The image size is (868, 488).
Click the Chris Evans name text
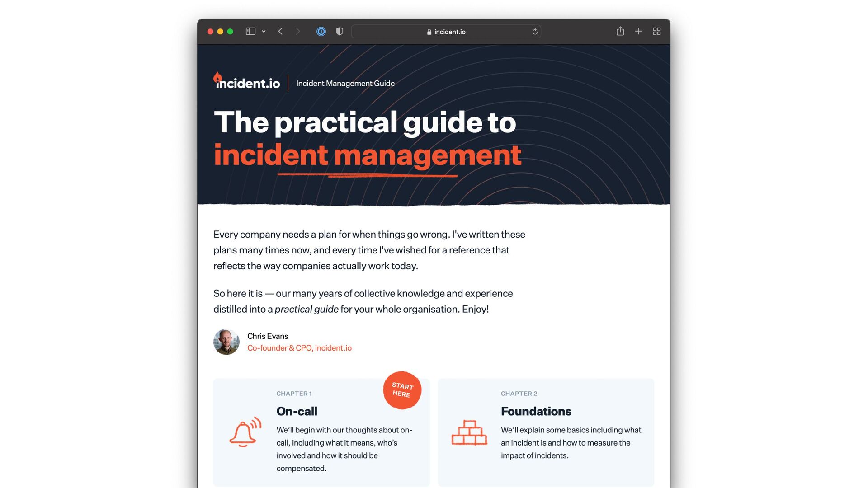268,336
